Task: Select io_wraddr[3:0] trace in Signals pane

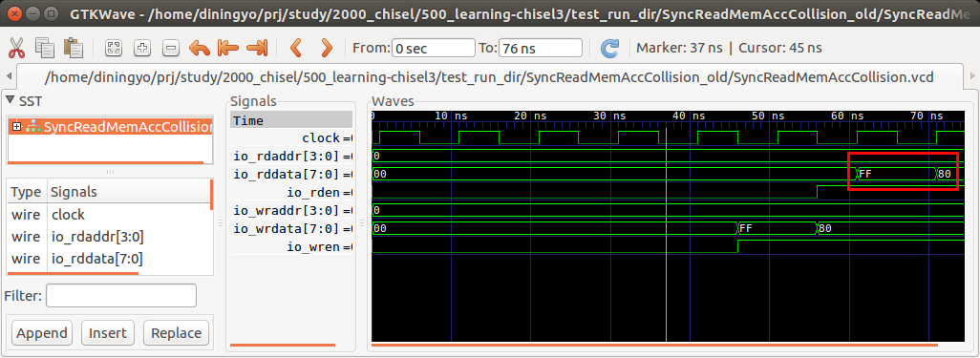Action: point(291,211)
